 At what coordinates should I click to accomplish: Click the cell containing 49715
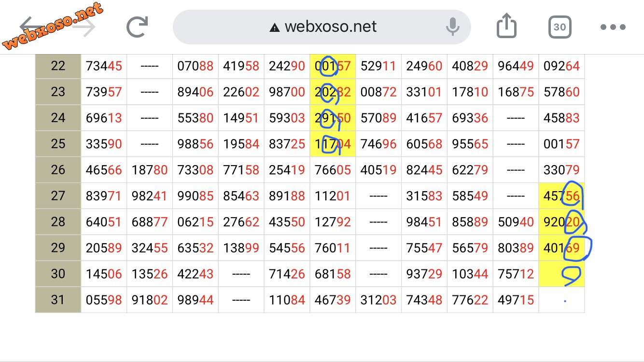click(516, 300)
